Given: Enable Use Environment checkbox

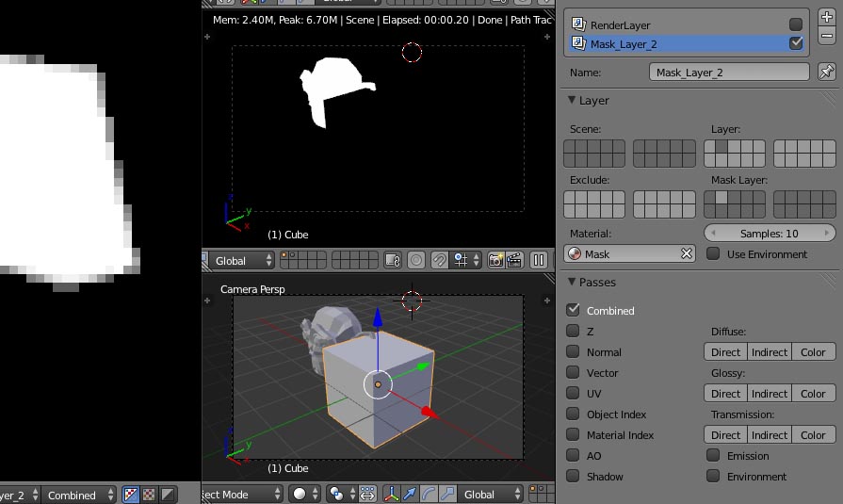Looking at the screenshot, I should (x=713, y=253).
